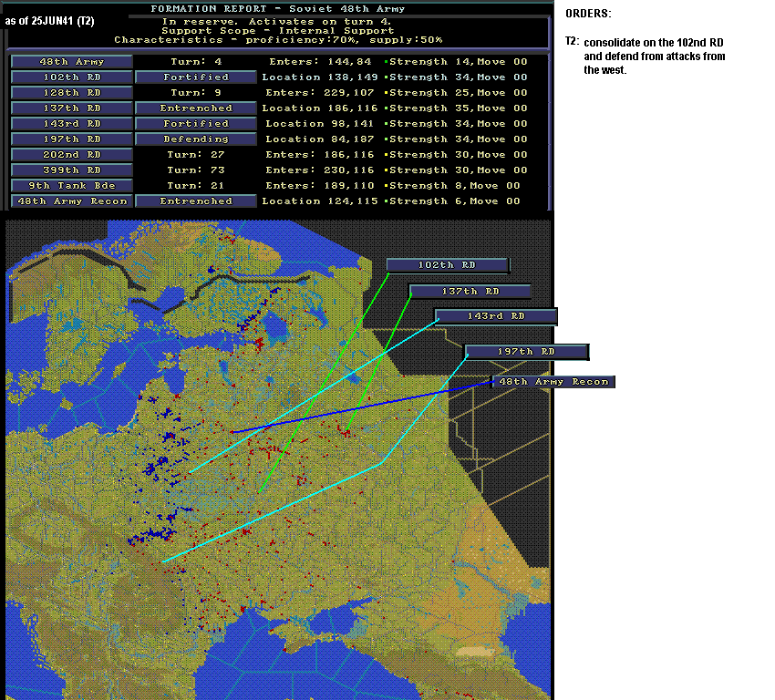Click the 48th Army Recon map callout label
Viewport: 775px width, 700px height.
tap(553, 382)
